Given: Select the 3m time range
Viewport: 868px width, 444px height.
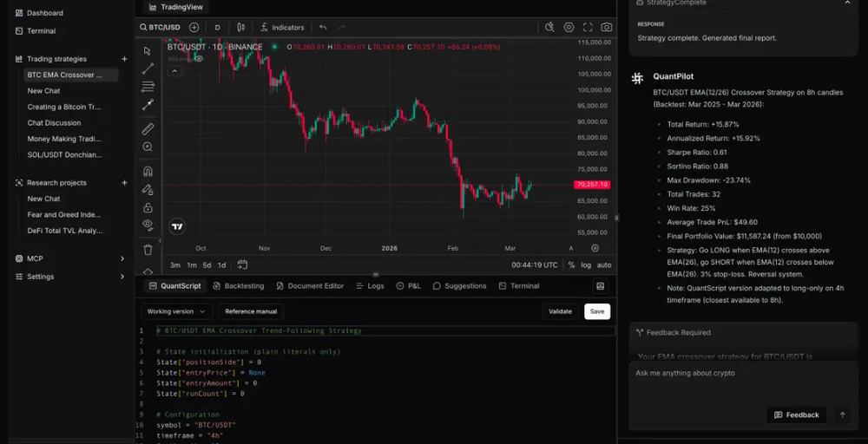Looking at the screenshot, I should (x=175, y=264).
